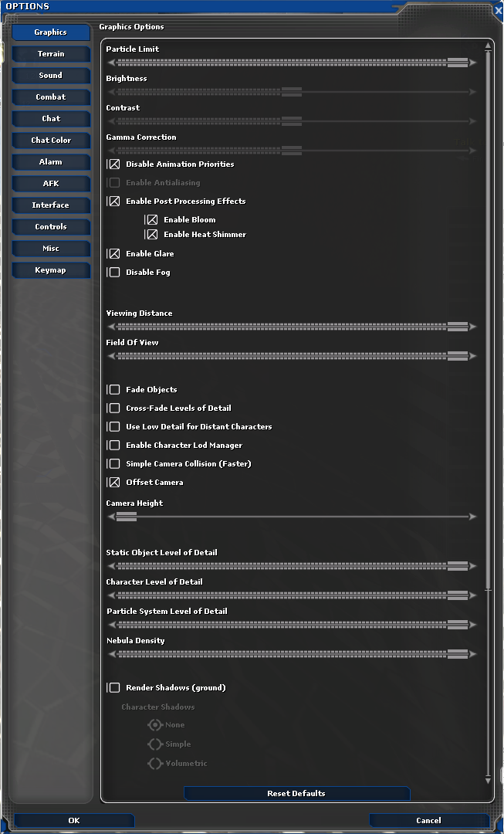The image size is (504, 834).
Task: Confirm settings with OK button
Action: 74,821
